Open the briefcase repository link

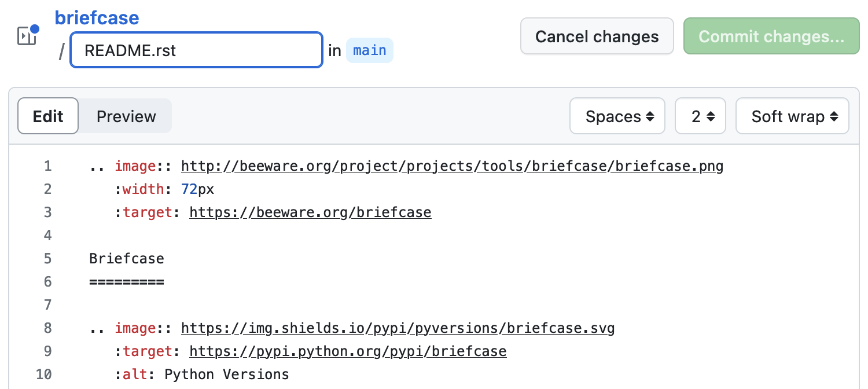(x=97, y=17)
